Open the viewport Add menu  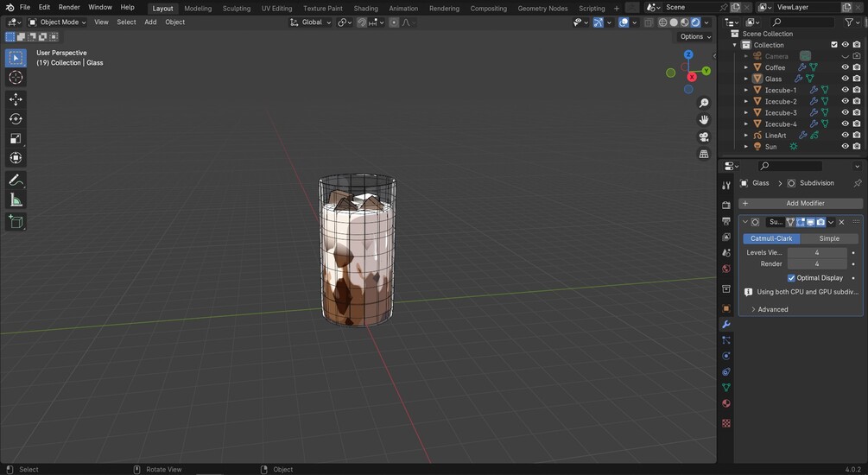150,22
